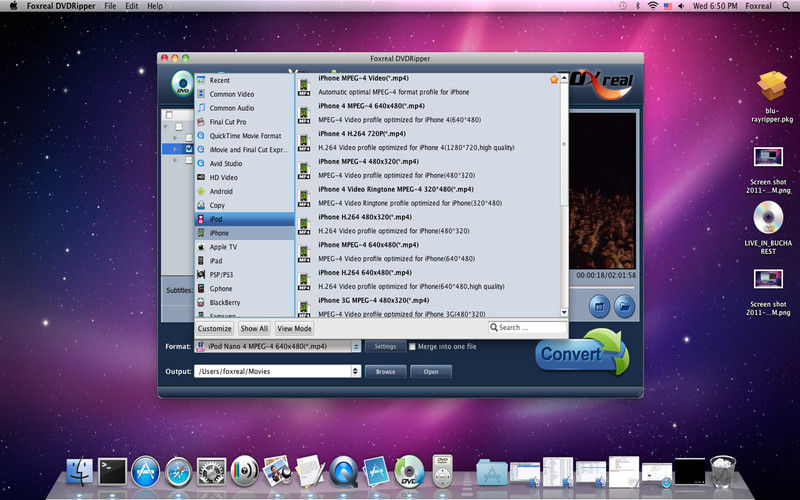Pick the QuickTime Movie Format icon
This screenshot has height=500, width=800.
pos(201,136)
